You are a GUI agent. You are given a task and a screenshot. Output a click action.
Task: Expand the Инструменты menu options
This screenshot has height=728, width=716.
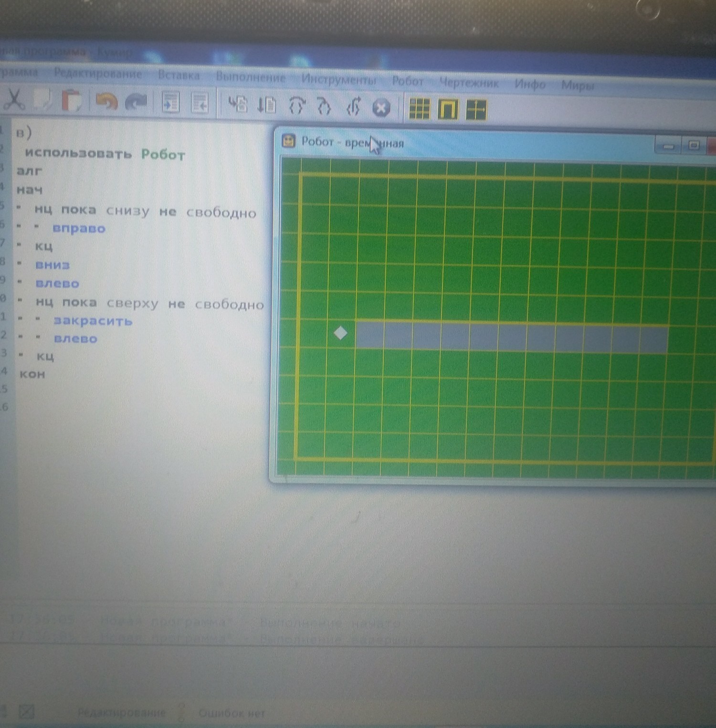tap(339, 80)
